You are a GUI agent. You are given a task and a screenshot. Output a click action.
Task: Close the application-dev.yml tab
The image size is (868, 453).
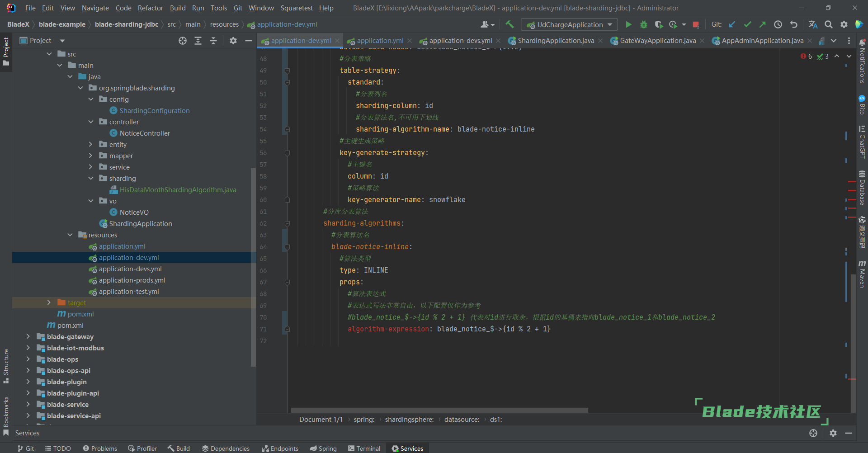337,41
